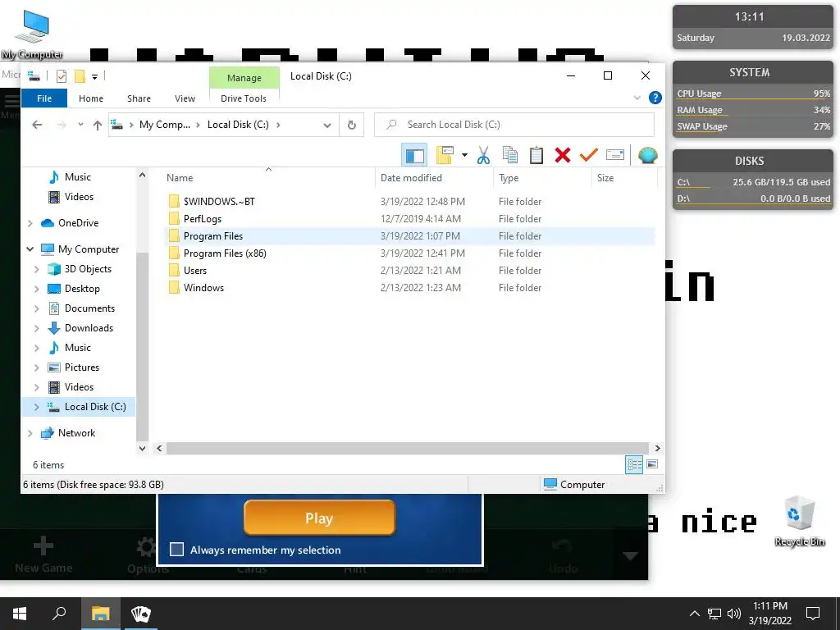840x630 pixels.
Task: Click the Manage contextual tab
Action: 244,78
